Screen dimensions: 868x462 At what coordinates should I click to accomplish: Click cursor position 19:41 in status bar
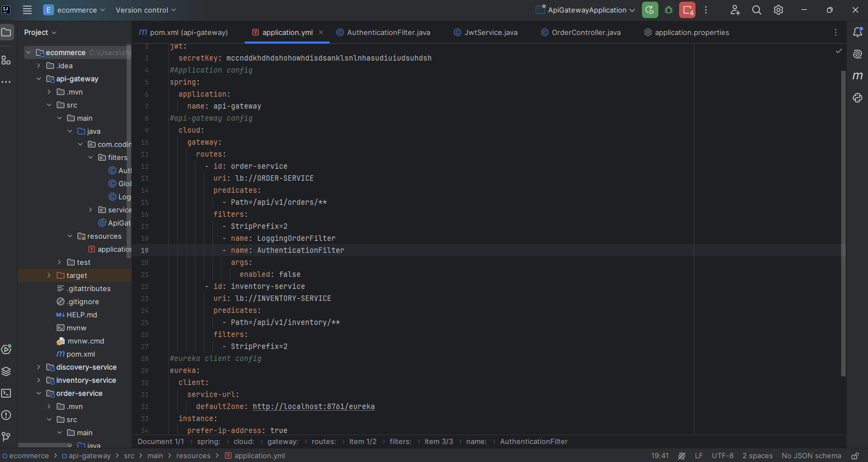(660, 456)
